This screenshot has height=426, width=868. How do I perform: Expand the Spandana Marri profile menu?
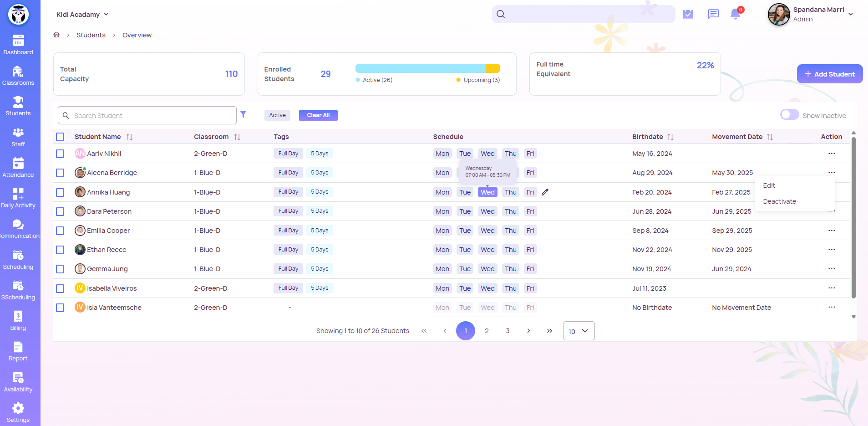(x=850, y=14)
